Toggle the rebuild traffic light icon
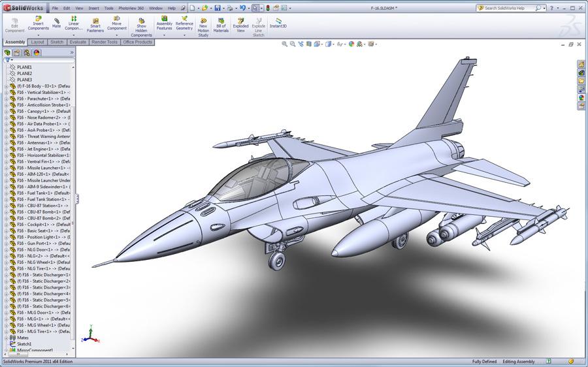This screenshot has height=367, width=588. coord(268,8)
